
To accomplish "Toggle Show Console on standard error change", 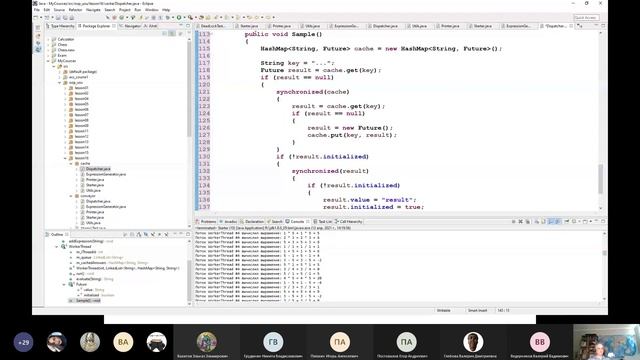I will pyautogui.click(x=557, y=221).
